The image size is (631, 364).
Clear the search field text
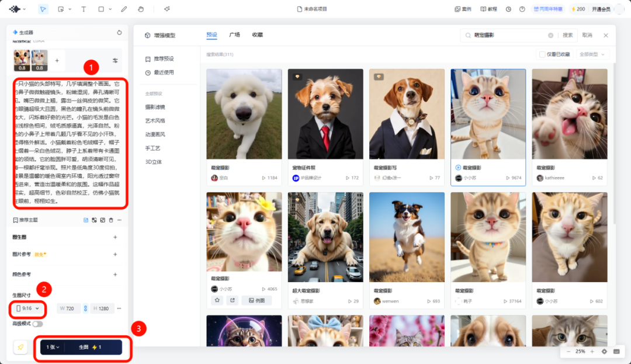tap(550, 36)
